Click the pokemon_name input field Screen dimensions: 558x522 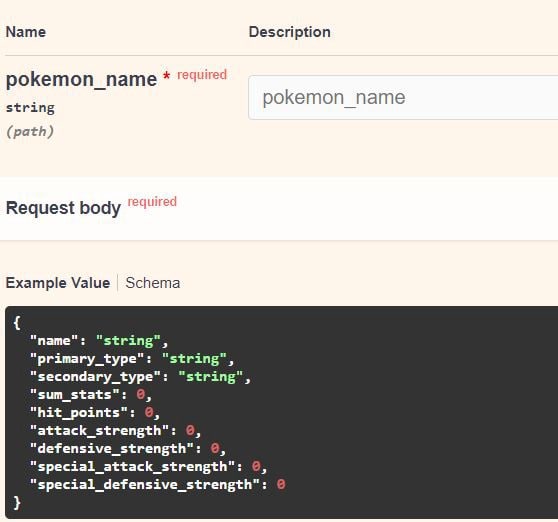[x=403, y=97]
